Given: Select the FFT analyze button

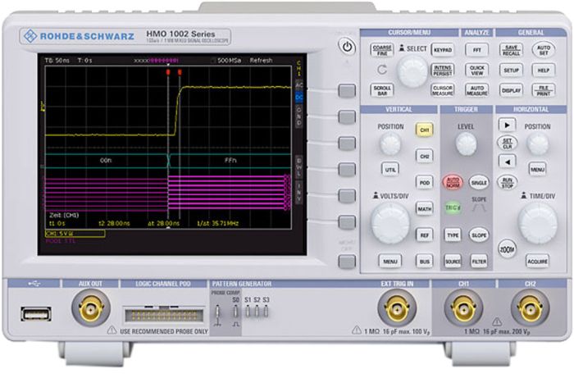Looking at the screenshot, I should click(476, 50).
